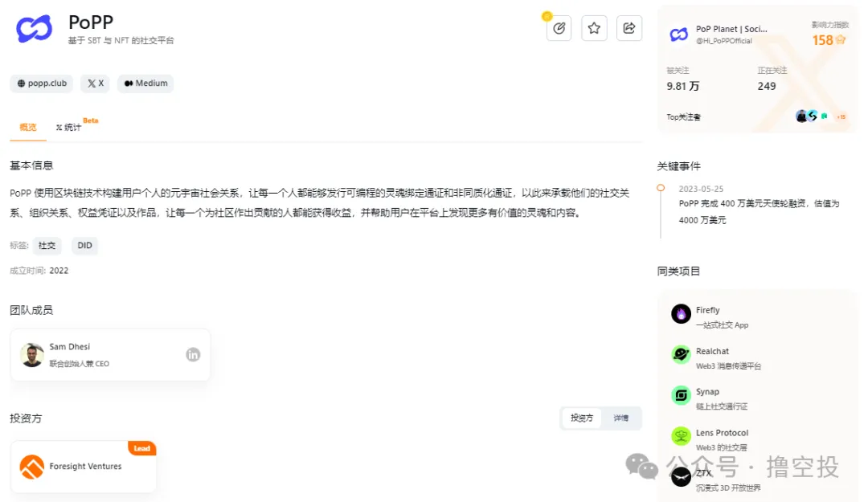Open PoPP's Medium blog link

coord(145,84)
